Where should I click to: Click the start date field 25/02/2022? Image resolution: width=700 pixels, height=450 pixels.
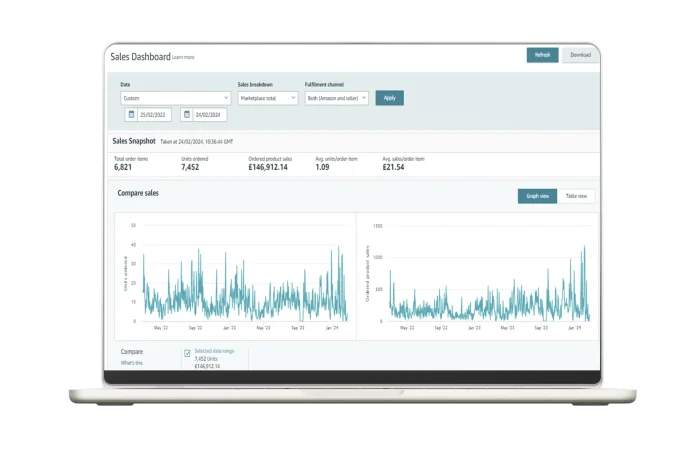pos(154,115)
